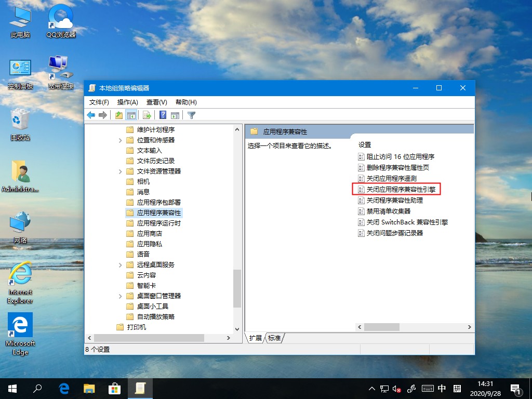The height and width of the screenshot is (399, 532).
Task: Open the 应用程序兼容性 folder icon in the tree
Action: pyautogui.click(x=130, y=212)
